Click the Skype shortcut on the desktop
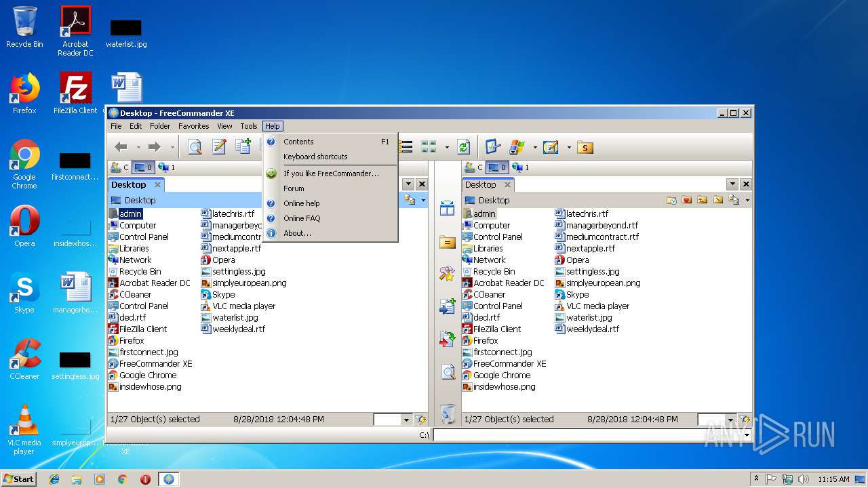The width and height of the screenshot is (868, 488). pyautogui.click(x=24, y=294)
